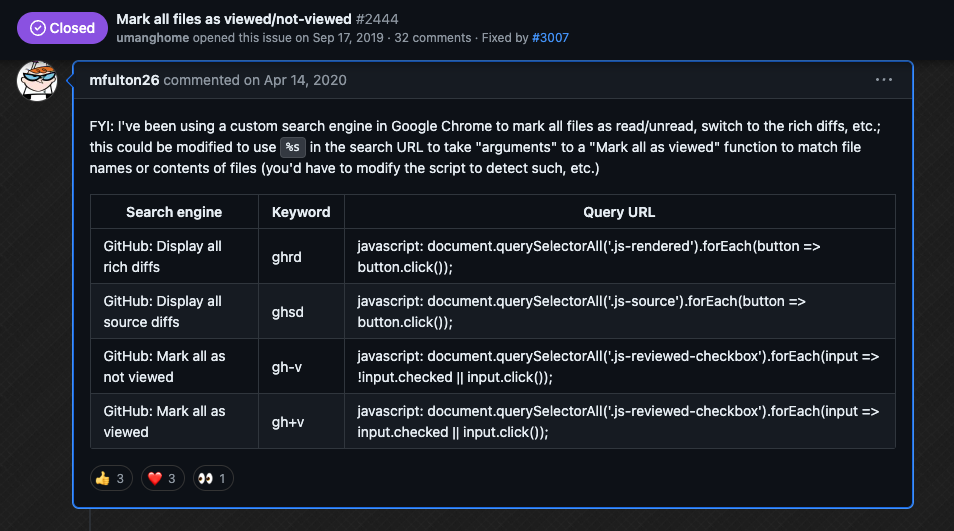Screen dimensions: 954x531
Task: Click the heart reaction button
Action: (162, 479)
